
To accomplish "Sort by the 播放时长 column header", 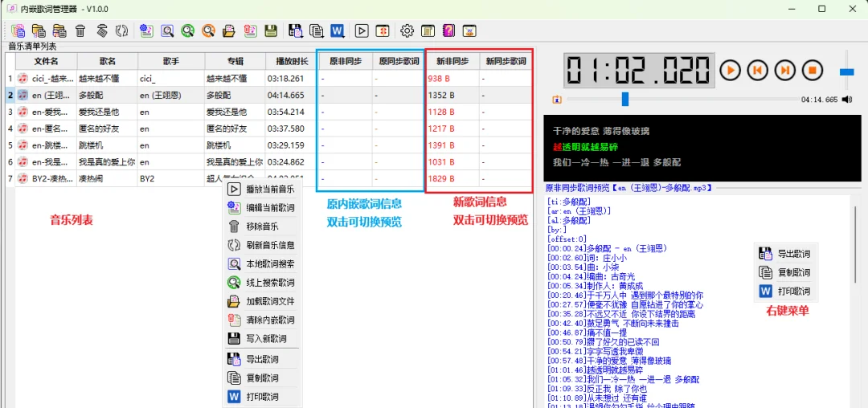I will [x=290, y=61].
